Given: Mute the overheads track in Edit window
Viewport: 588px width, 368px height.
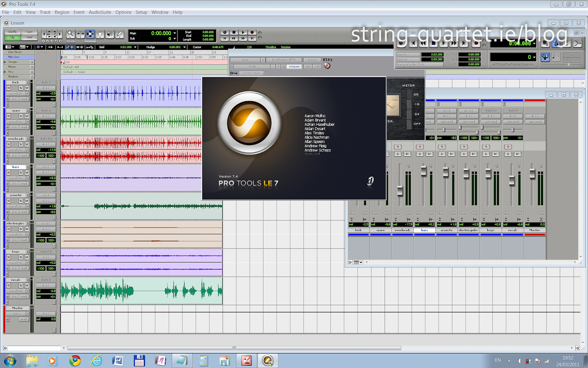Looking at the screenshot, I should [27, 144].
